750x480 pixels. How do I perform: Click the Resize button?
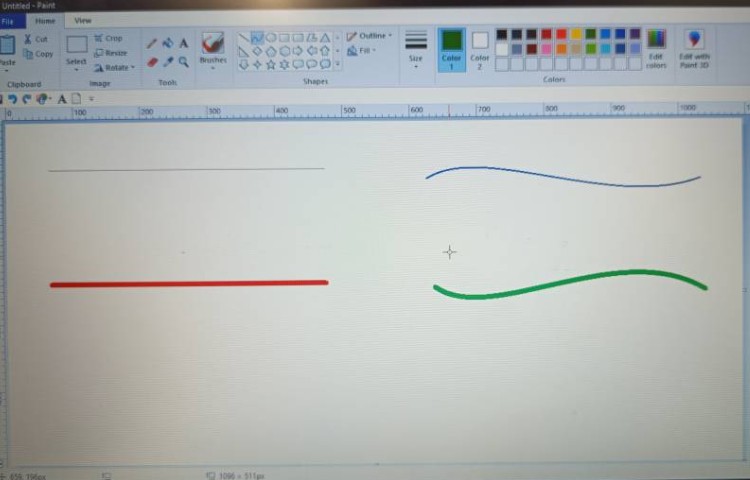click(x=110, y=53)
